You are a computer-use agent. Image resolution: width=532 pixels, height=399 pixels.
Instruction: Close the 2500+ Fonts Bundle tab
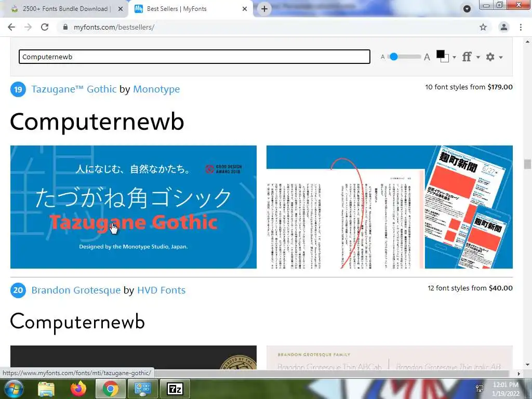(121, 9)
